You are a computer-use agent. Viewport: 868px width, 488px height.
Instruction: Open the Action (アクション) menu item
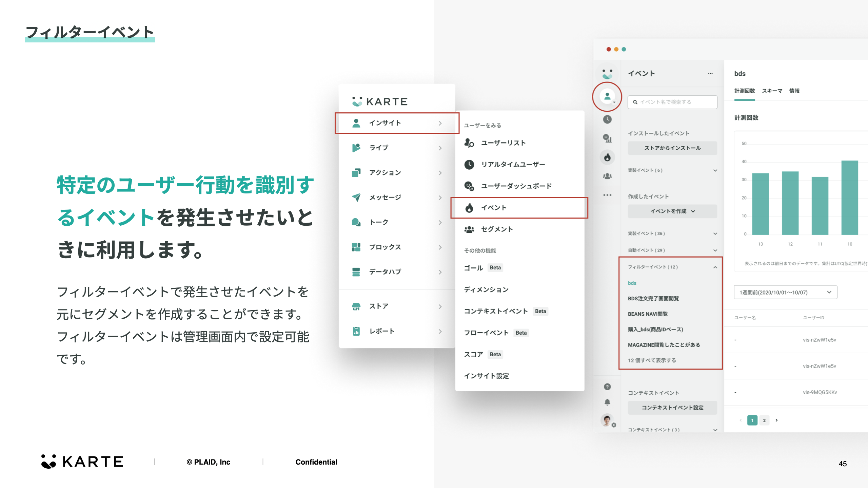click(x=397, y=173)
